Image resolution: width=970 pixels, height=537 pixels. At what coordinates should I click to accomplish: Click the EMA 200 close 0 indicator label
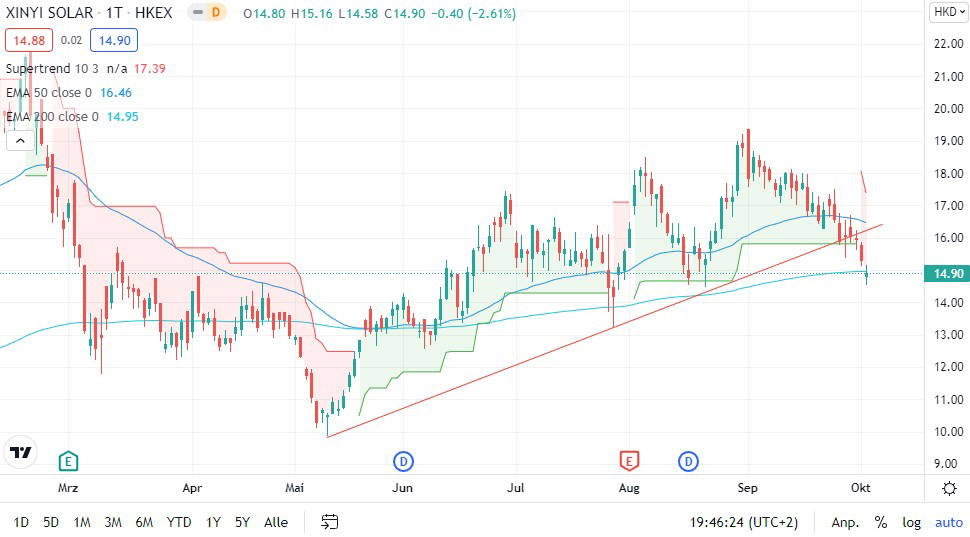pyautogui.click(x=52, y=116)
